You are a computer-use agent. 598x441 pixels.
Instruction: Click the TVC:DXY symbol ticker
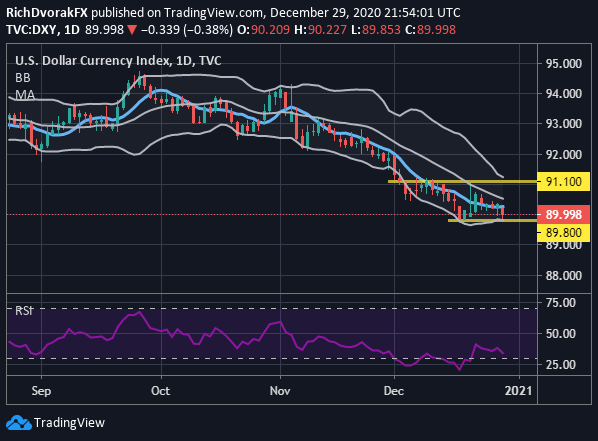point(31,30)
